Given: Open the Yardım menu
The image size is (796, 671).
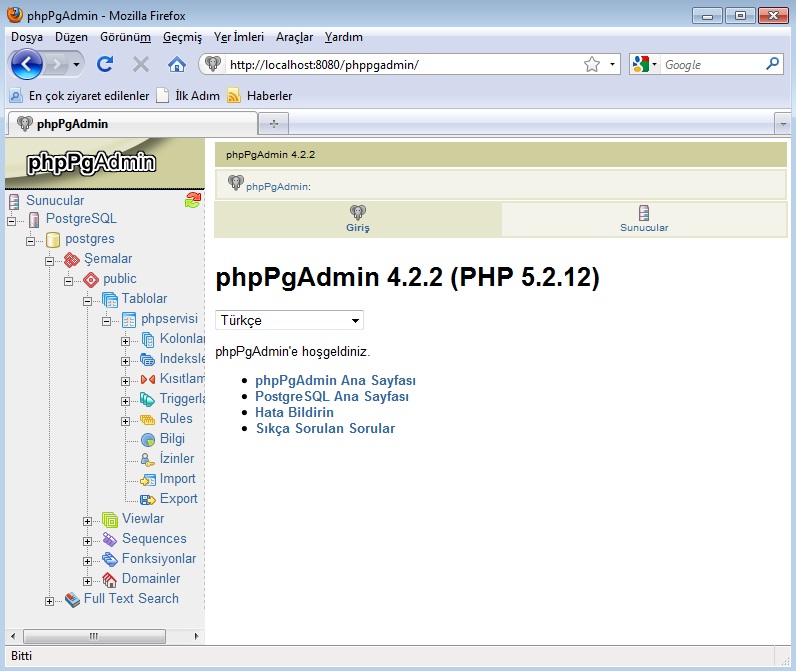Looking at the screenshot, I should (344, 37).
